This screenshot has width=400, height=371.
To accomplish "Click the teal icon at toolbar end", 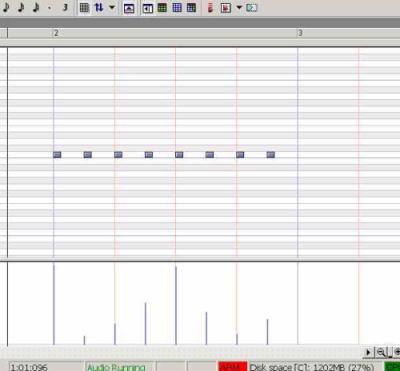I will click(x=252, y=8).
